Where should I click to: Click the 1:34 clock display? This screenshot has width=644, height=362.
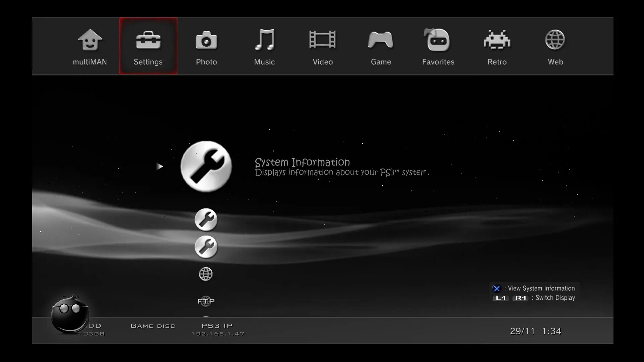pyautogui.click(x=551, y=331)
